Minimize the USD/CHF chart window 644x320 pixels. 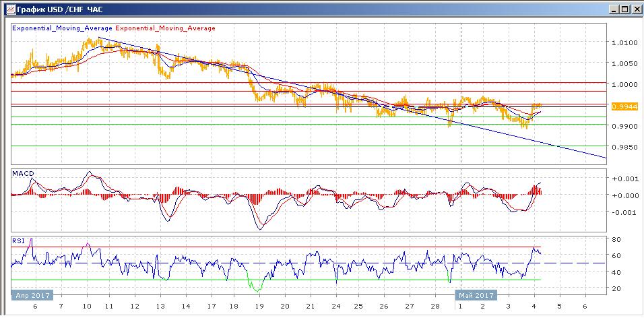tap(614, 9)
